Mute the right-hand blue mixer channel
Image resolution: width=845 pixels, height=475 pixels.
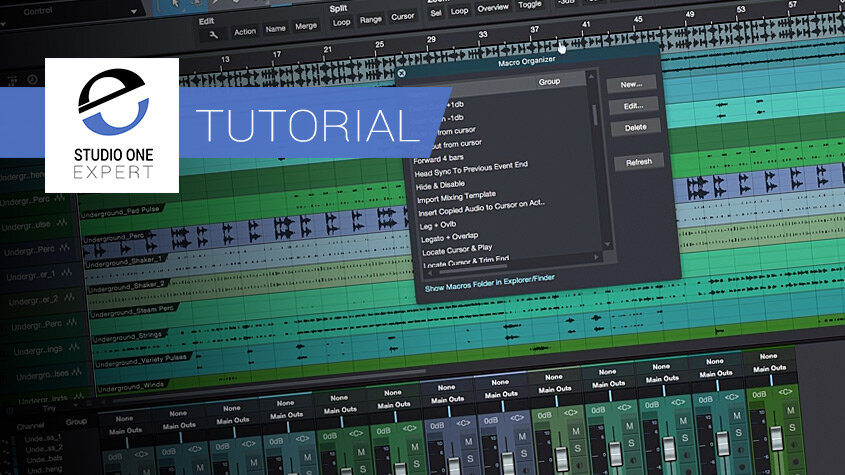pyautogui.click(x=522, y=437)
